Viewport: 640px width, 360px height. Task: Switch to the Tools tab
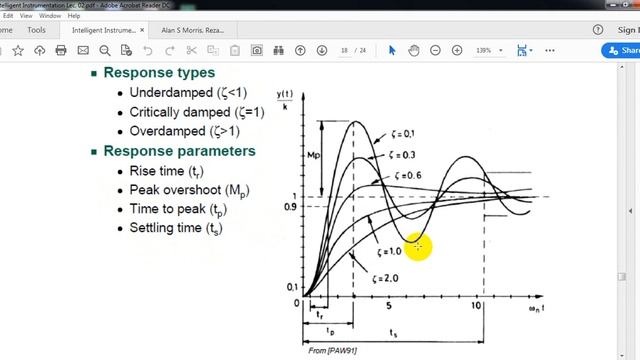coord(36,30)
